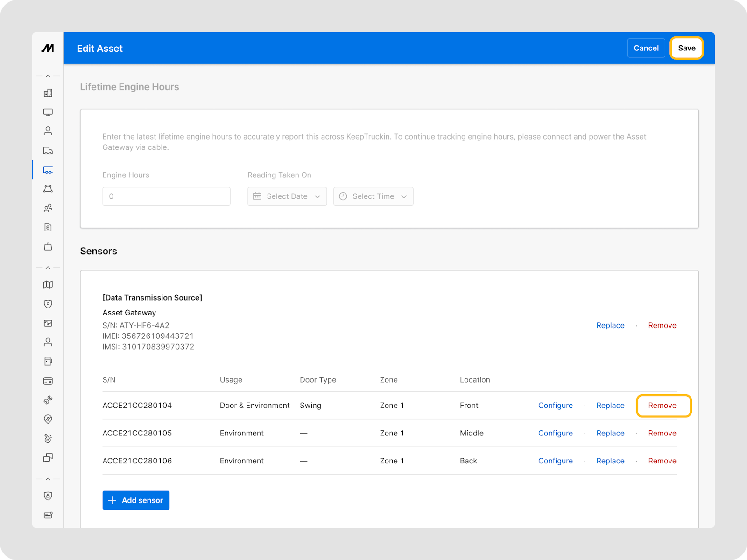Open the chat messages sidebar icon
This screenshot has width=747, height=560.
(x=48, y=457)
